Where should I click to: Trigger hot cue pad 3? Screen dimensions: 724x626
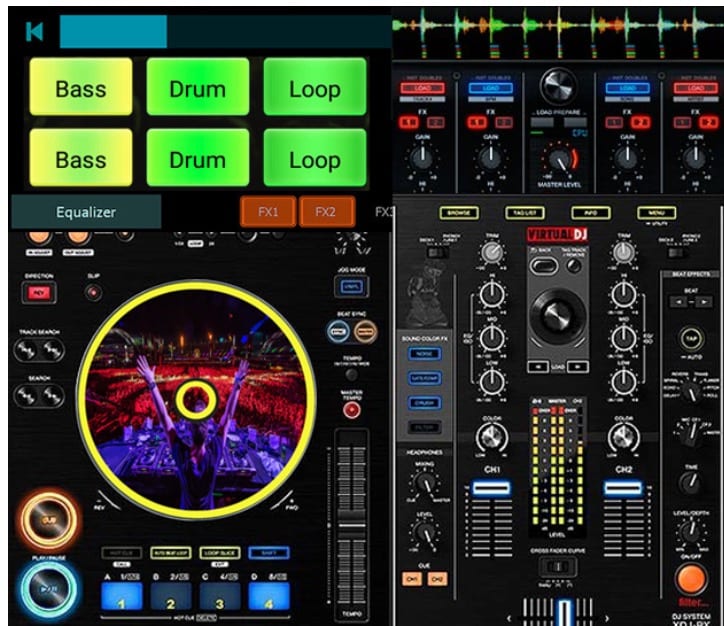(220, 596)
